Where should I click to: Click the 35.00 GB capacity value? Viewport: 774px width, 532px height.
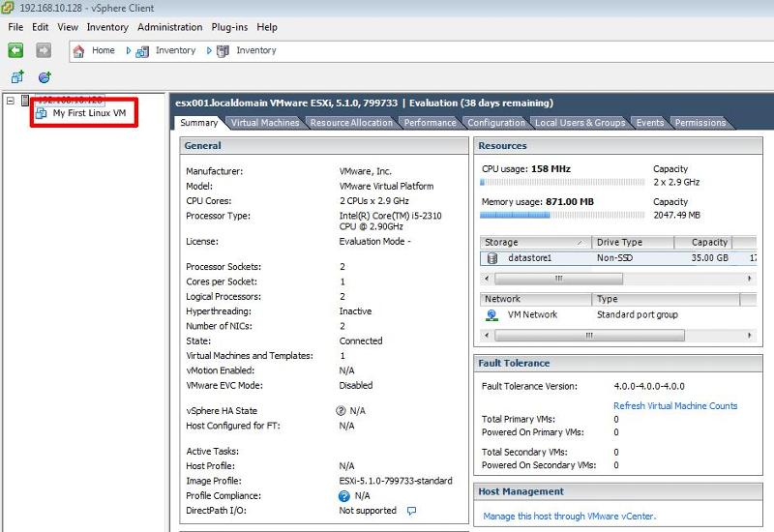click(710, 258)
